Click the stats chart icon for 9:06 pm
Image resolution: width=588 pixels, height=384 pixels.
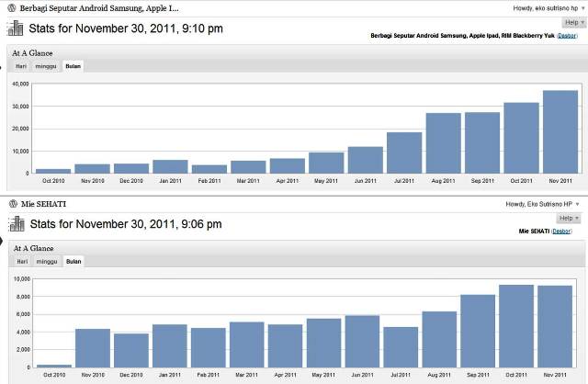pyautogui.click(x=16, y=223)
